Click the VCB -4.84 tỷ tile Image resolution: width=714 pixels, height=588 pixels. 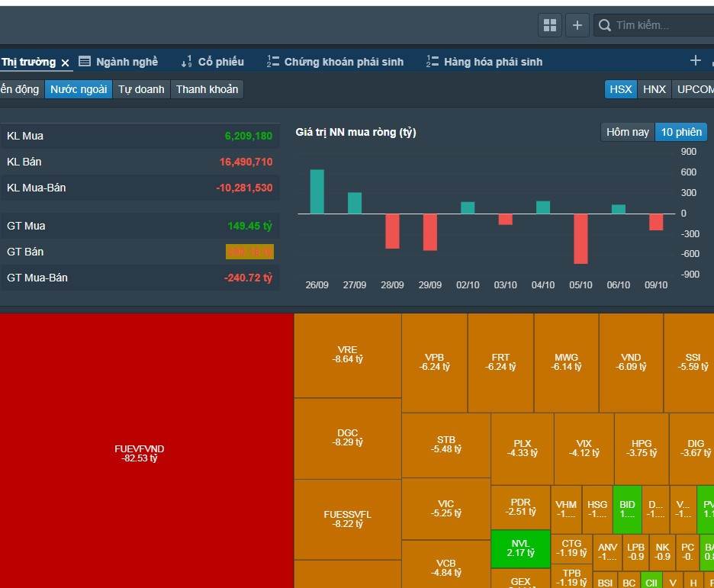click(x=445, y=564)
